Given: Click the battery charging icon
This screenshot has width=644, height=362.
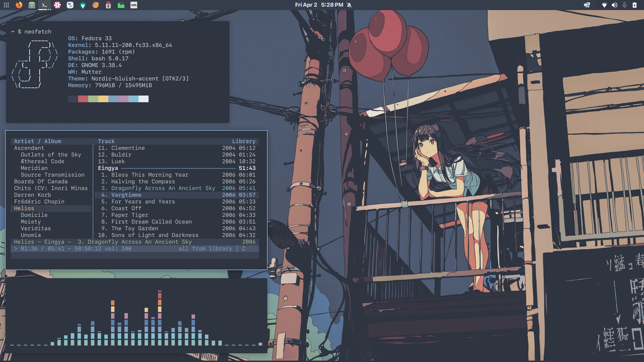Looking at the screenshot, I should point(635,5).
